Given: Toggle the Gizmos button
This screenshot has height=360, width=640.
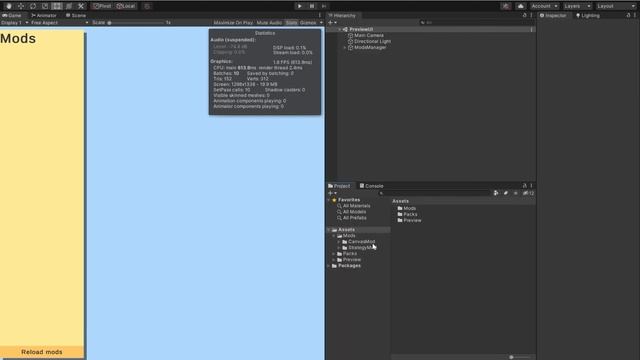Looking at the screenshot, I should [308, 23].
